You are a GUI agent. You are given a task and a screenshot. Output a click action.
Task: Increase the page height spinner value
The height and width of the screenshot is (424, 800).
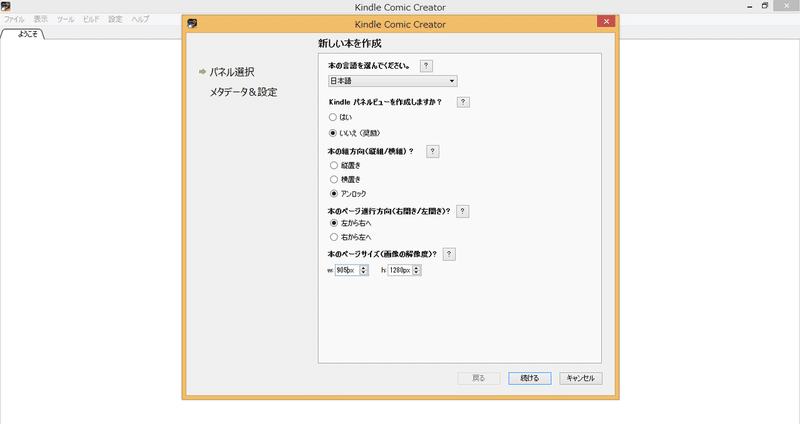417,268
